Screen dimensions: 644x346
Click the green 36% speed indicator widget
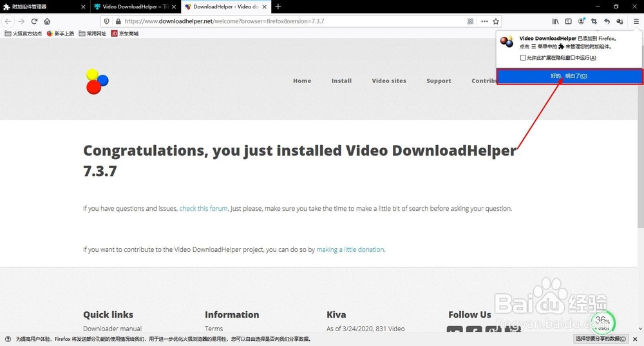pos(603,323)
